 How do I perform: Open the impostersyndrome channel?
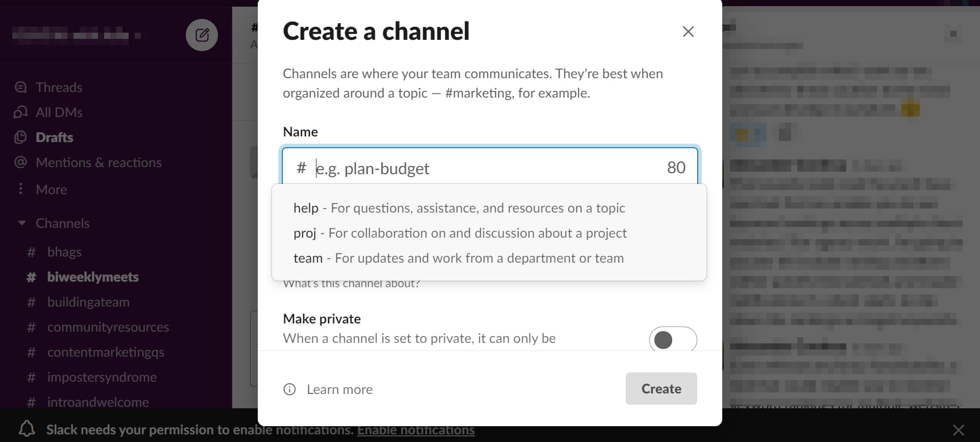tap(102, 377)
